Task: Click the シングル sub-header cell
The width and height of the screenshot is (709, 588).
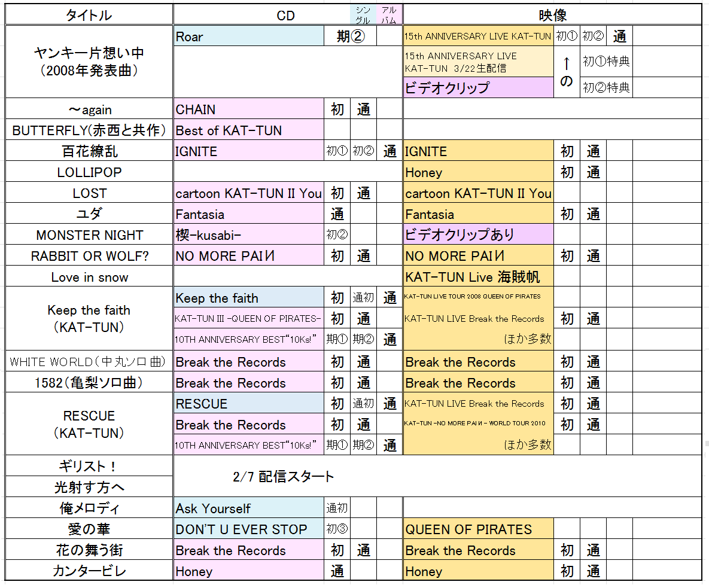Action: [x=363, y=15]
